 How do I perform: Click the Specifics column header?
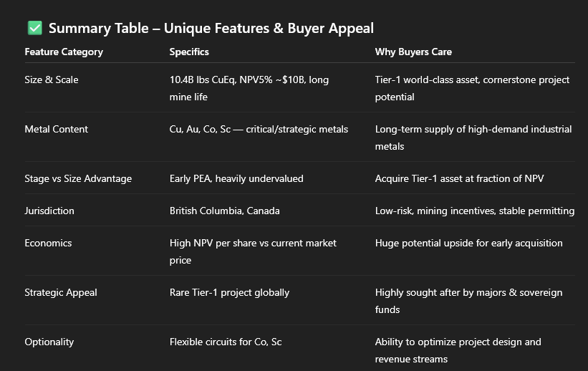tap(189, 52)
